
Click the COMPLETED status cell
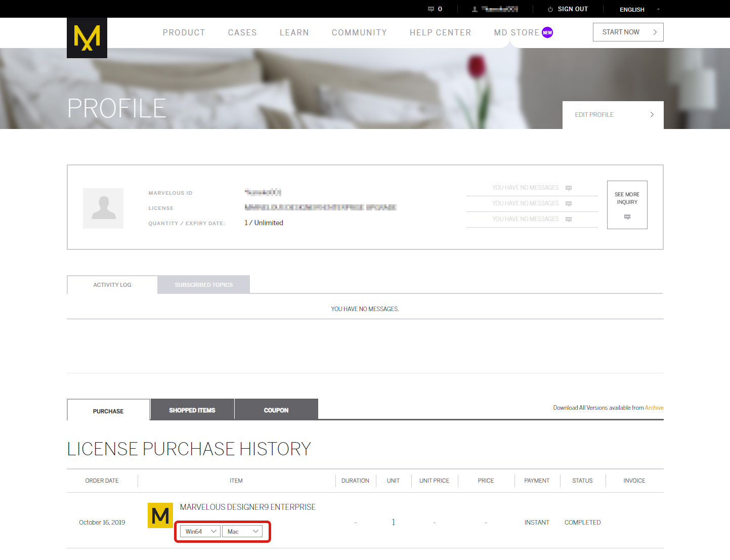[583, 523]
